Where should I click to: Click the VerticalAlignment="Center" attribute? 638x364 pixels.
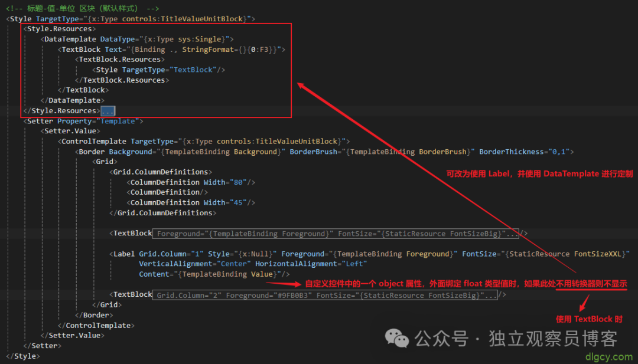pos(195,264)
